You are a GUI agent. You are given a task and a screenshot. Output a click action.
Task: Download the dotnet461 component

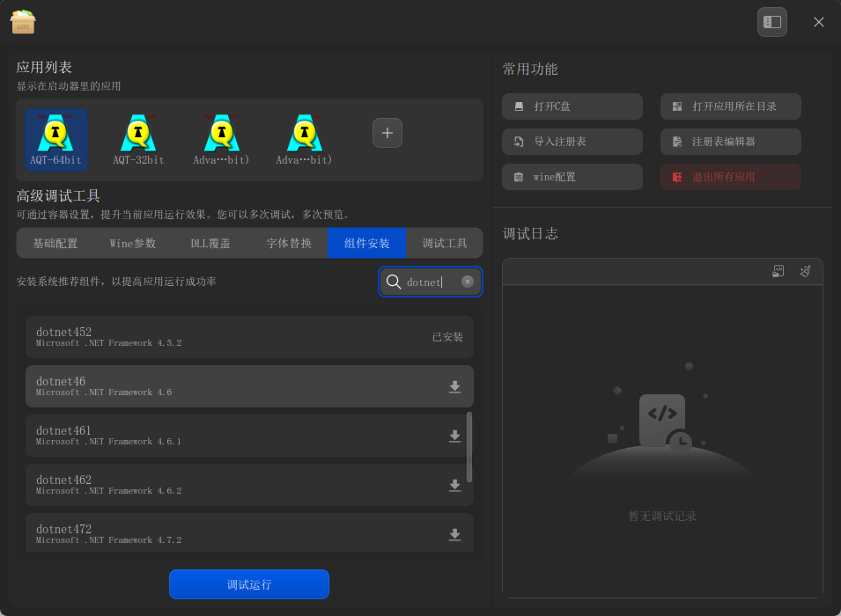(454, 436)
